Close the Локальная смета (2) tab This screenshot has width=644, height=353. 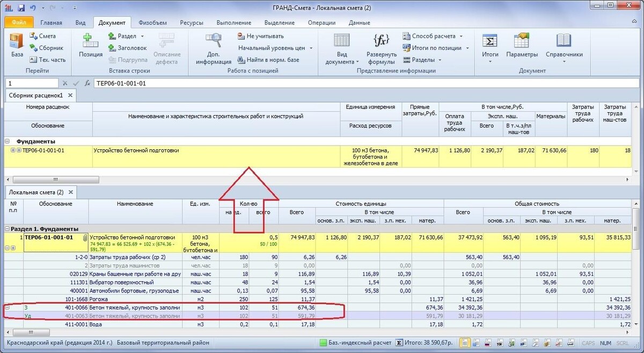click(x=70, y=192)
